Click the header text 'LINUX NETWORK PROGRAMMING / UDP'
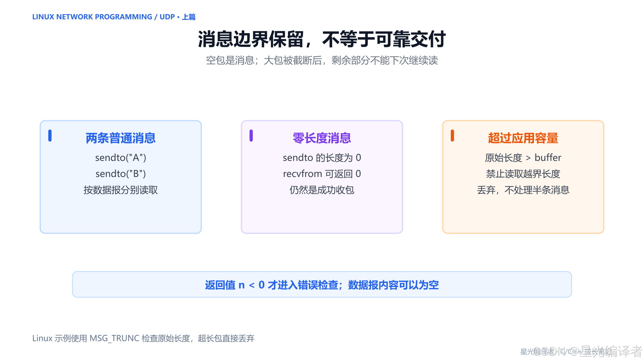This screenshot has height=362, width=644. pos(103,17)
